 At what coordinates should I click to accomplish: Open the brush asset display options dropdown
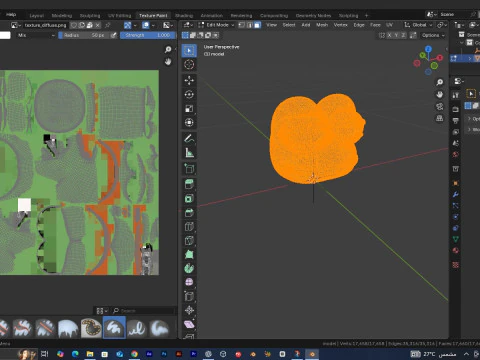102,311
